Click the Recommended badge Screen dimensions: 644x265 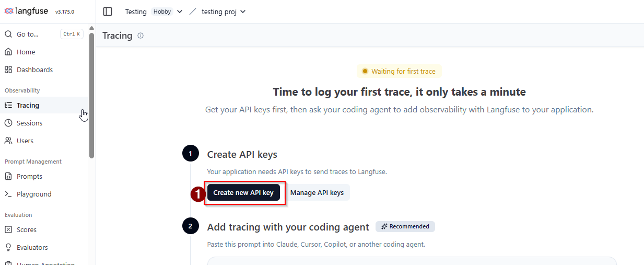click(x=405, y=226)
